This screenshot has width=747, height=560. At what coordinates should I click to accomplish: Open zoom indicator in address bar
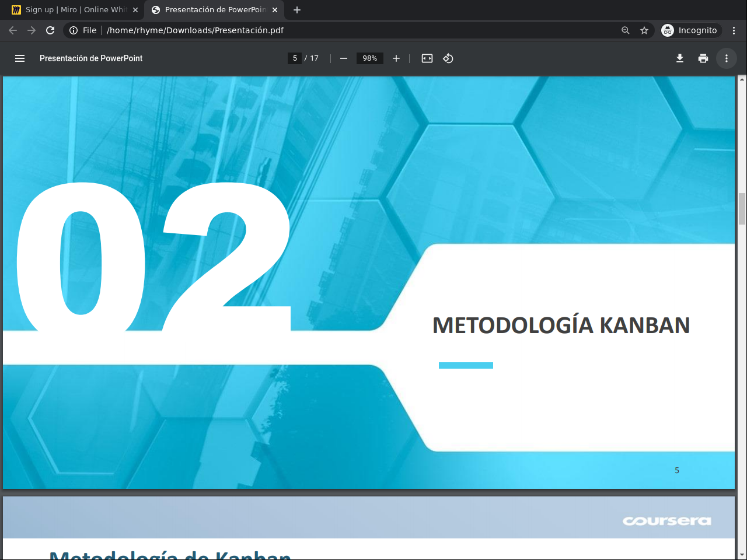[626, 30]
